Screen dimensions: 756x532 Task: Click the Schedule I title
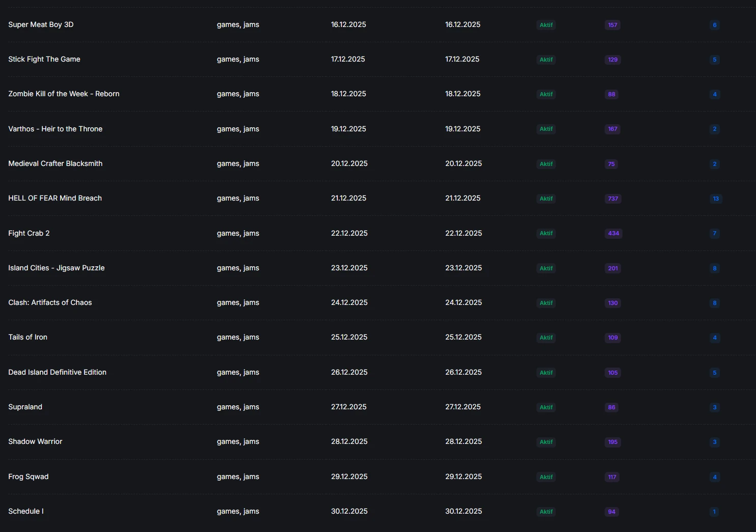tap(26, 511)
